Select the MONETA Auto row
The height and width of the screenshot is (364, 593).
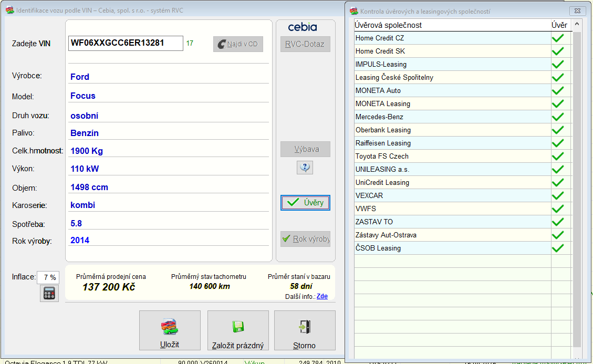pos(463,90)
